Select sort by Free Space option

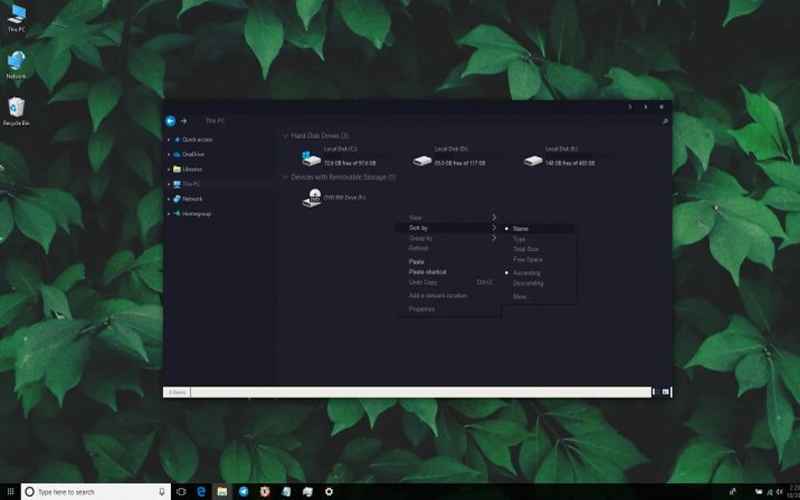click(539, 260)
